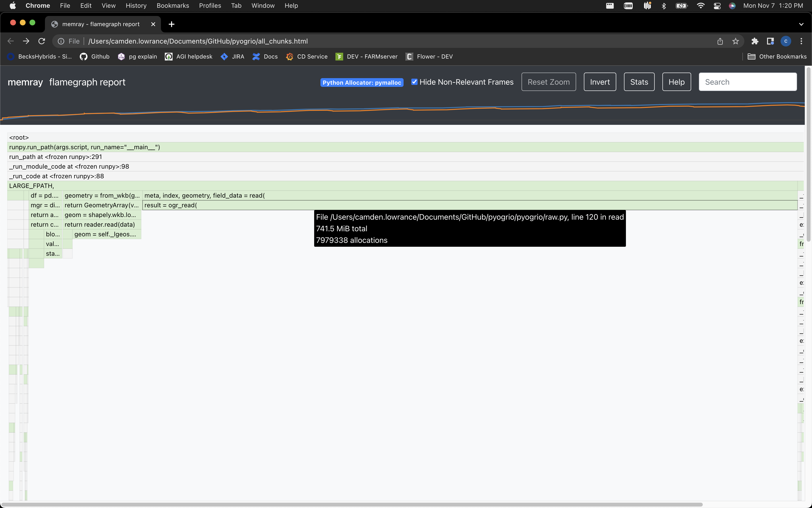Open the Other Bookmarks folder
Image resolution: width=812 pixels, height=508 pixels.
click(x=777, y=56)
